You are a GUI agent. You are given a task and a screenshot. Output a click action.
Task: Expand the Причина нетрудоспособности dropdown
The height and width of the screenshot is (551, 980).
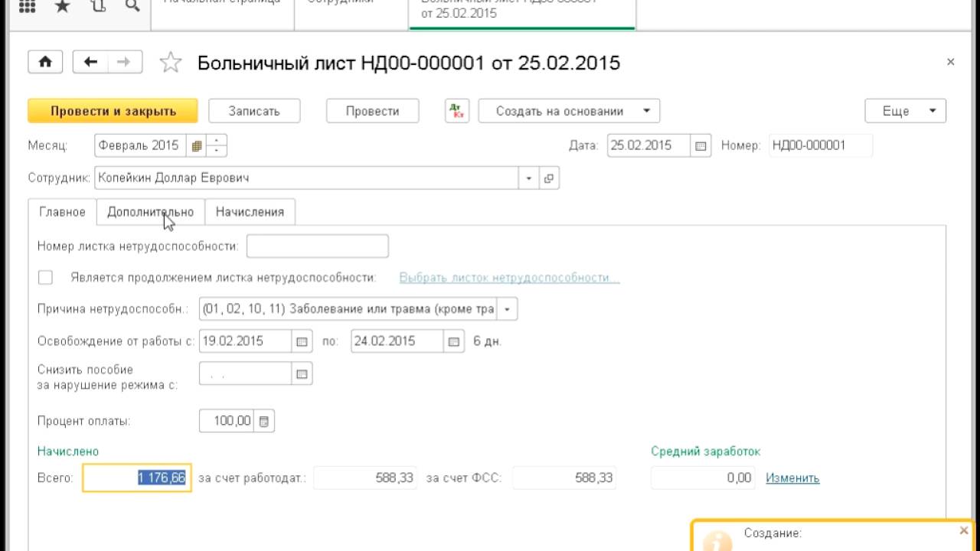(508, 309)
